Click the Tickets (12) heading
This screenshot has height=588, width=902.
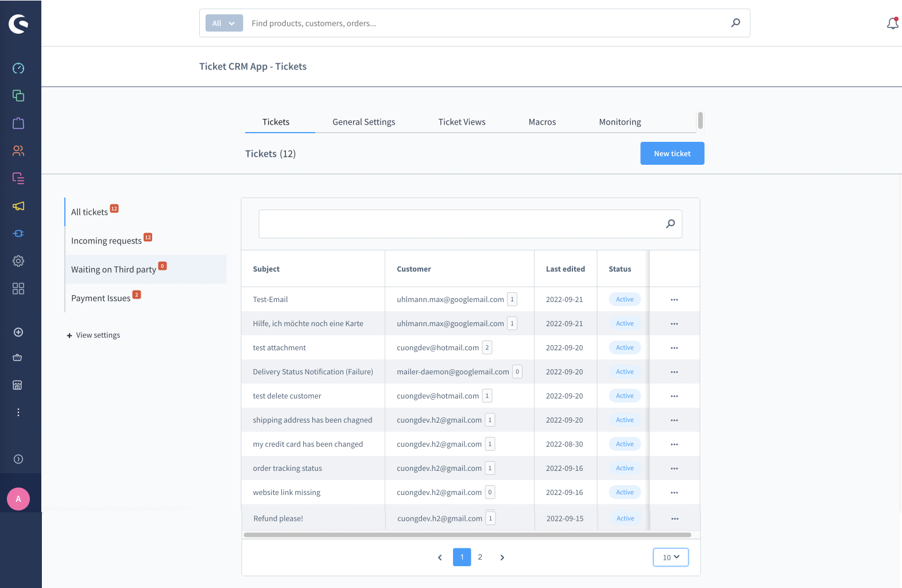point(270,154)
